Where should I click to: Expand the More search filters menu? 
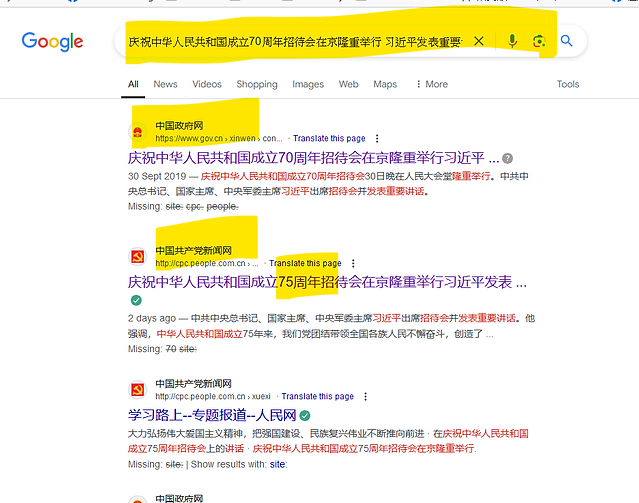(x=432, y=84)
